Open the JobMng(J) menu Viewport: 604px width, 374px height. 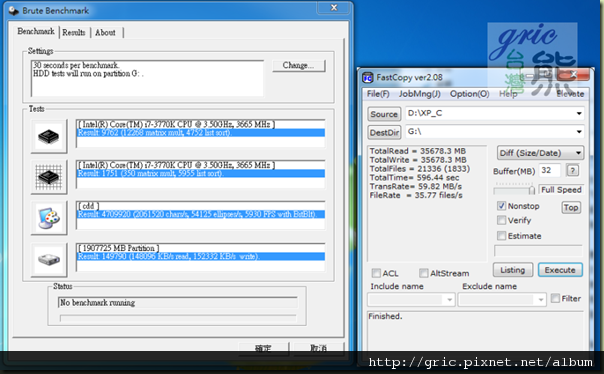[419, 94]
